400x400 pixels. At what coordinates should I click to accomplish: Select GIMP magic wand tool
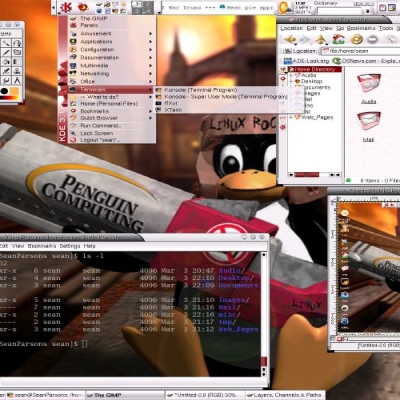(x=6, y=43)
